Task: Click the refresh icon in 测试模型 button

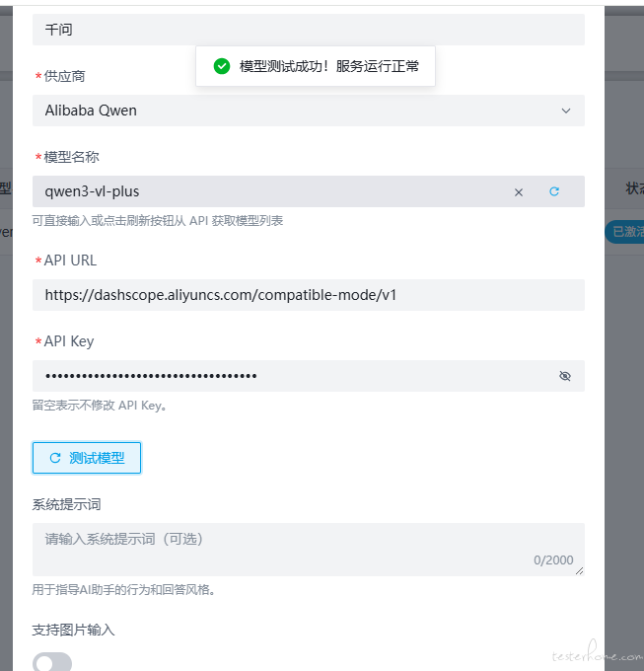Action: coord(55,458)
